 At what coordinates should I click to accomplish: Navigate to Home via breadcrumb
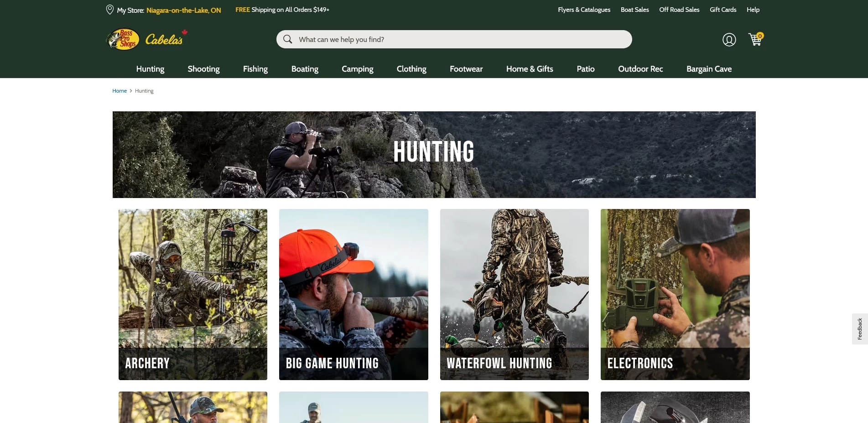120,90
